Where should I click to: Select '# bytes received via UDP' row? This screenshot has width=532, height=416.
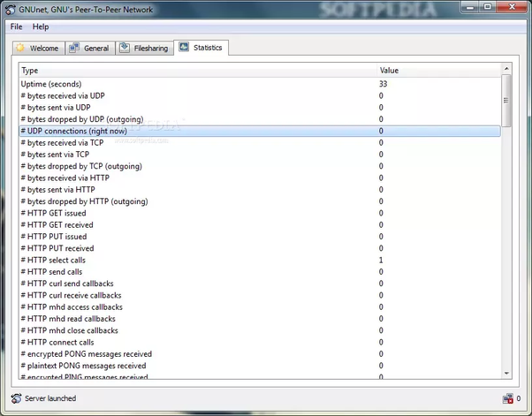[260, 96]
